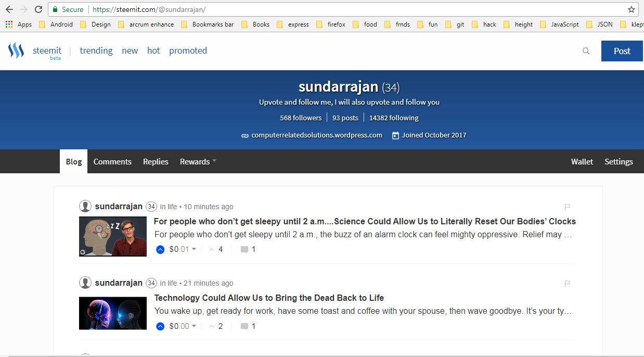This screenshot has height=357, width=644.
Task: Upvote the Bring the Dead Back post
Action: pyautogui.click(x=160, y=326)
